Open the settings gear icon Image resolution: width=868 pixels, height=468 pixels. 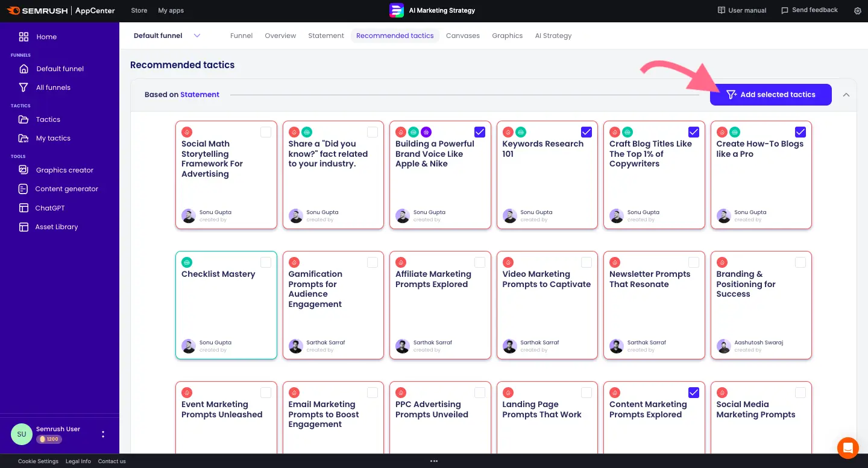pos(858,11)
